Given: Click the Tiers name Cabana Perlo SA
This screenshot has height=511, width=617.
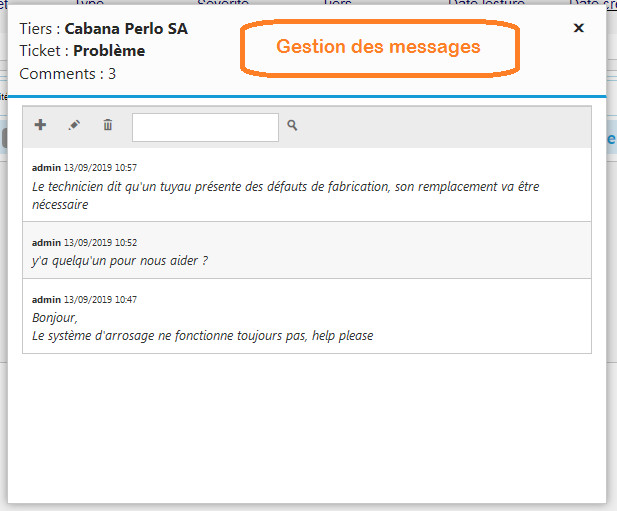Looking at the screenshot, I should click(126, 29).
